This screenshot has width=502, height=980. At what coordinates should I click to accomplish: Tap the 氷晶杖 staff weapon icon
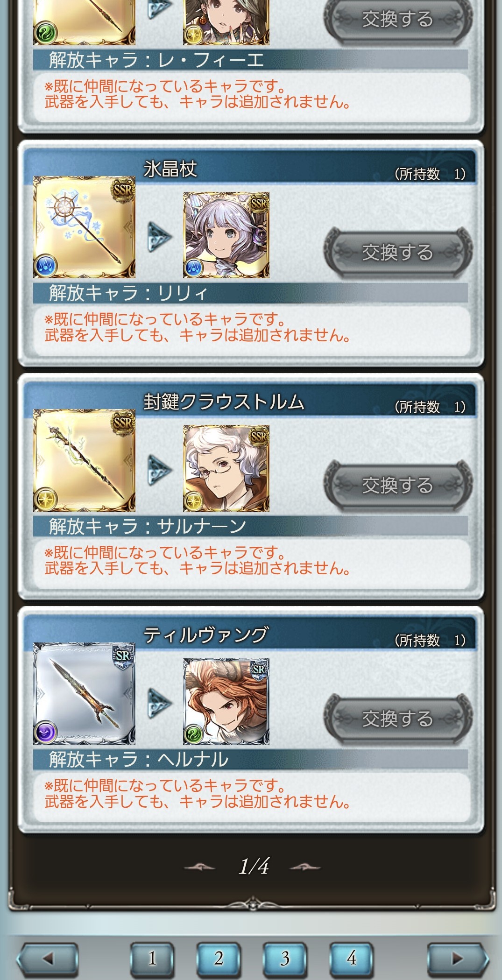pyautogui.click(x=84, y=227)
